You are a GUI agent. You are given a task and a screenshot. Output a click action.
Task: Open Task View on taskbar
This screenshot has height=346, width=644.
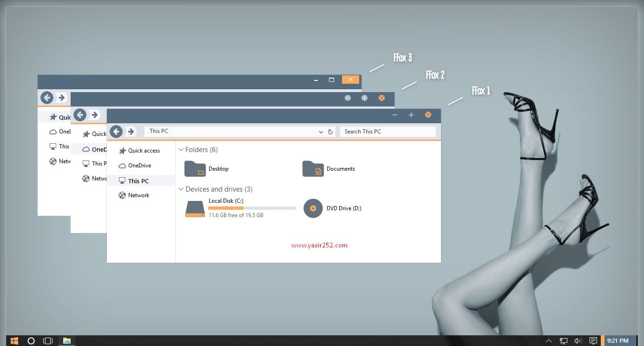point(48,341)
